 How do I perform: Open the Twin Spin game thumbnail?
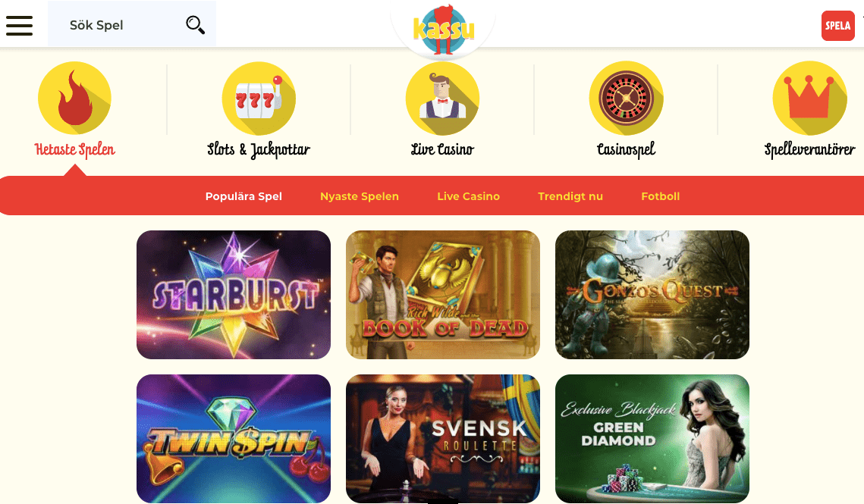234,439
